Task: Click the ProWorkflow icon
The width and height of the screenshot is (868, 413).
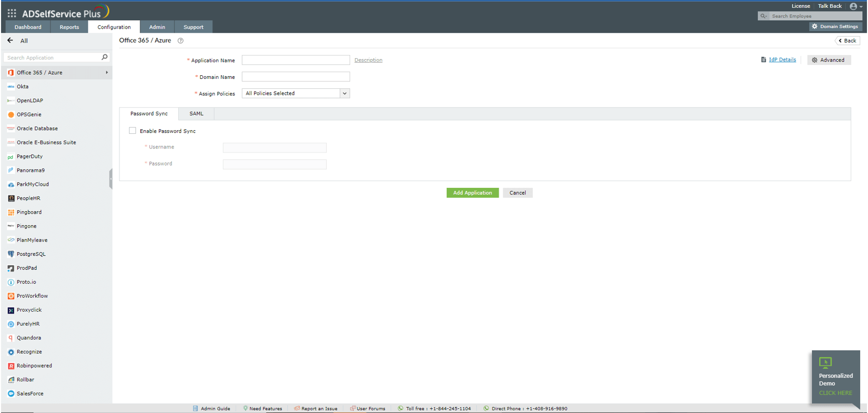Action: 11,296
